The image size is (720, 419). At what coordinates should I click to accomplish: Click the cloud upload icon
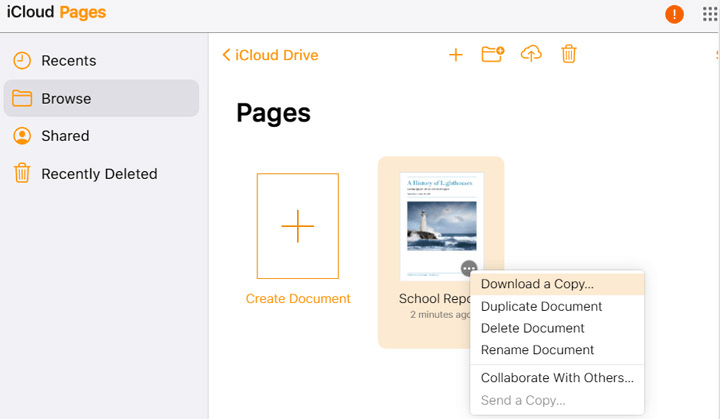[x=531, y=55]
